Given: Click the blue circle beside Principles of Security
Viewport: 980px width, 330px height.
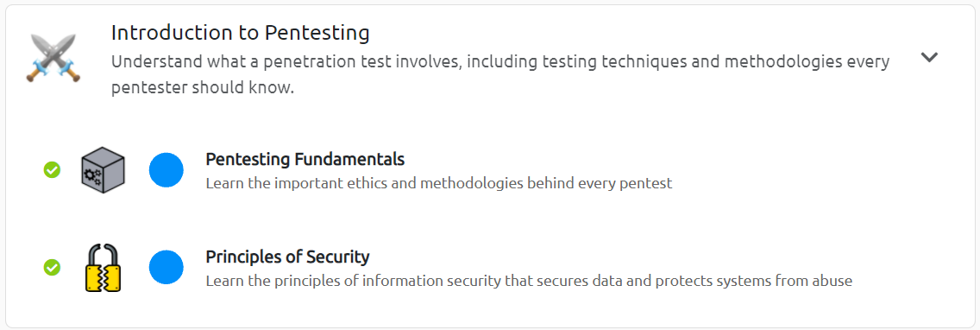Looking at the screenshot, I should (166, 268).
